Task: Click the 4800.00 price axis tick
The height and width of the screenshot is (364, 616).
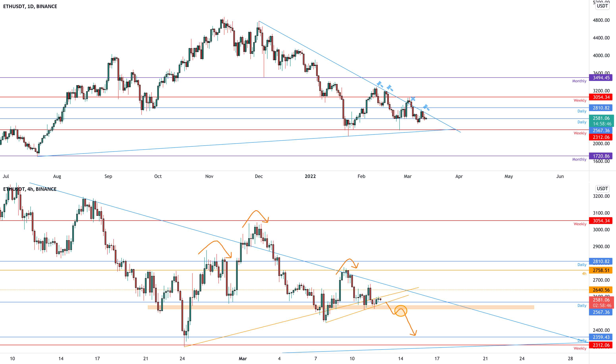Action: [x=601, y=20]
